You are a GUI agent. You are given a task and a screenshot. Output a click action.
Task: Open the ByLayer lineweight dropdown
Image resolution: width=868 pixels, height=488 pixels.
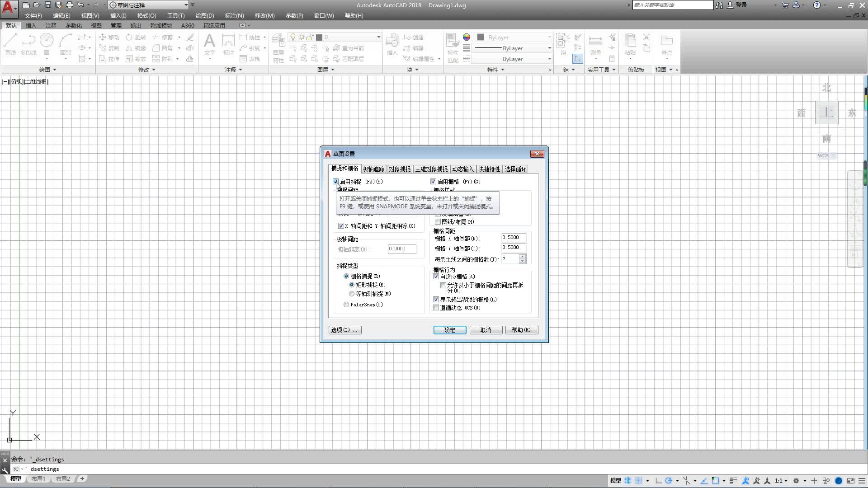(x=512, y=48)
